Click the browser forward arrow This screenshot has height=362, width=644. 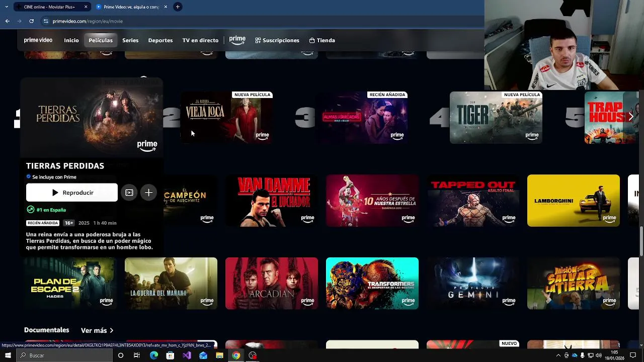click(19, 21)
